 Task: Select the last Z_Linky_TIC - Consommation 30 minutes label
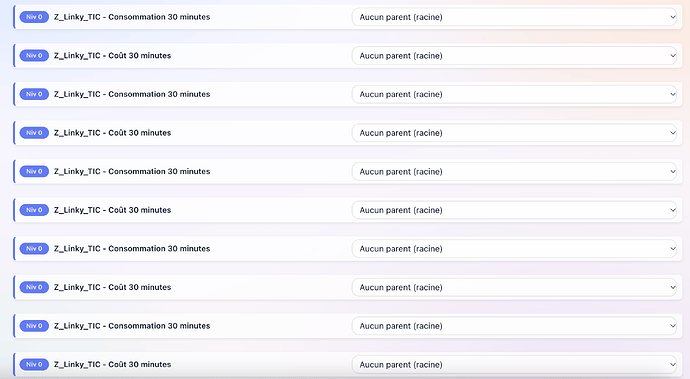132,326
